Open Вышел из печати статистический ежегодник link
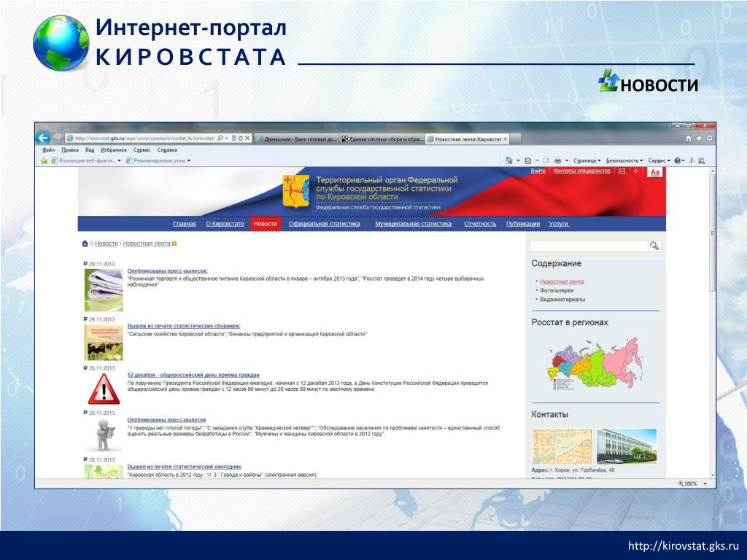747x560 pixels. (184, 467)
